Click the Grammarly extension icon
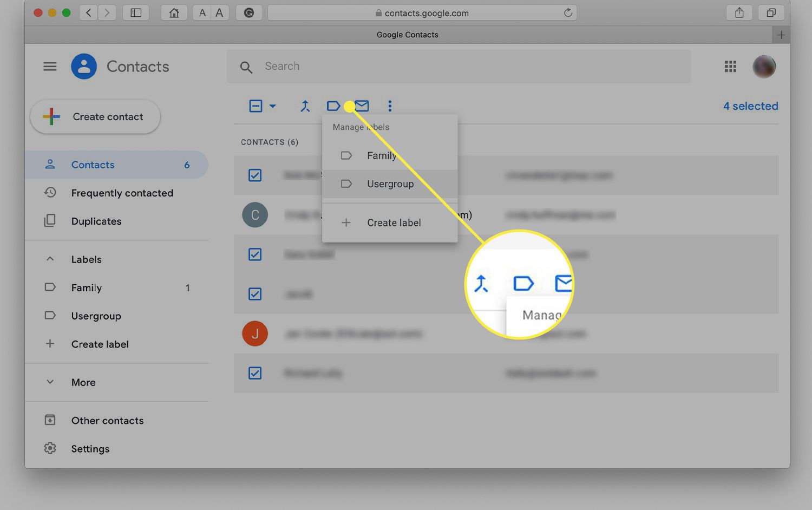 tap(249, 12)
